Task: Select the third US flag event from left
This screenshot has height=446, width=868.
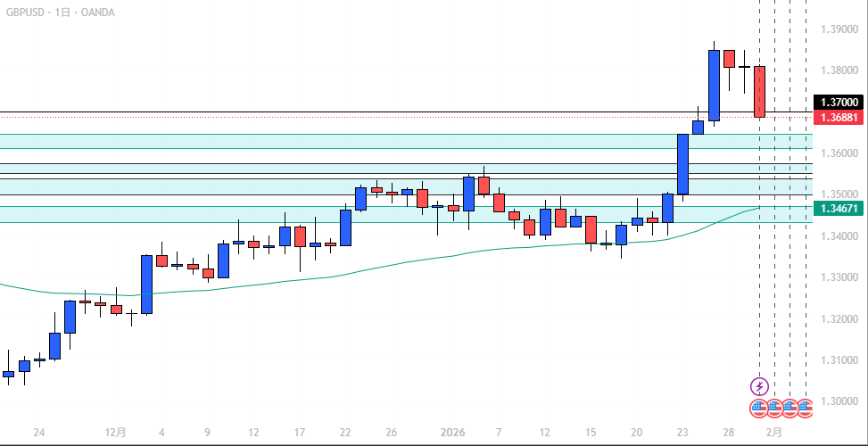Action: 789,408
